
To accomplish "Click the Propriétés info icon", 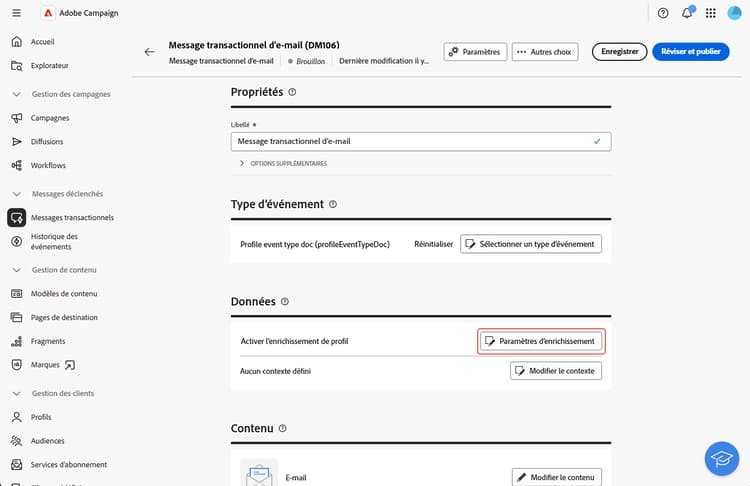I will (292, 92).
